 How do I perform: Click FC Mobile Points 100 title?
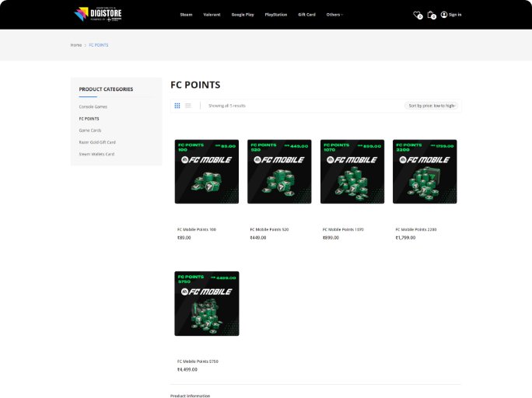coord(197,229)
